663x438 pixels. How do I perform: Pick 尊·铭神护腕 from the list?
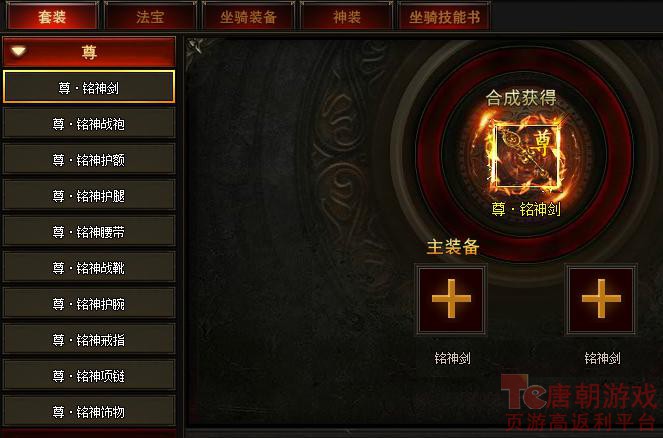tap(89, 303)
